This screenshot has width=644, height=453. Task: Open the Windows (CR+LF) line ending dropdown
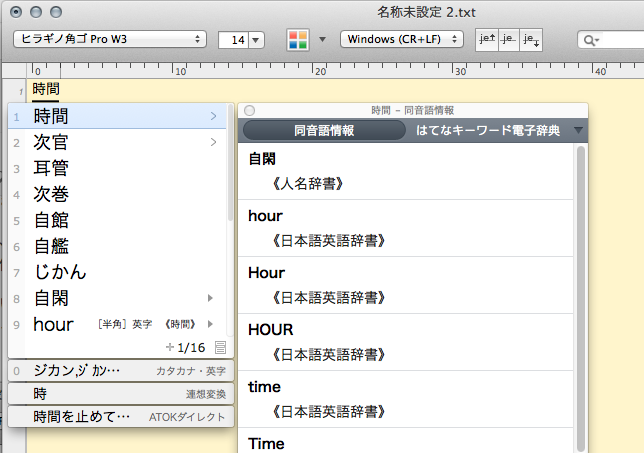point(402,39)
